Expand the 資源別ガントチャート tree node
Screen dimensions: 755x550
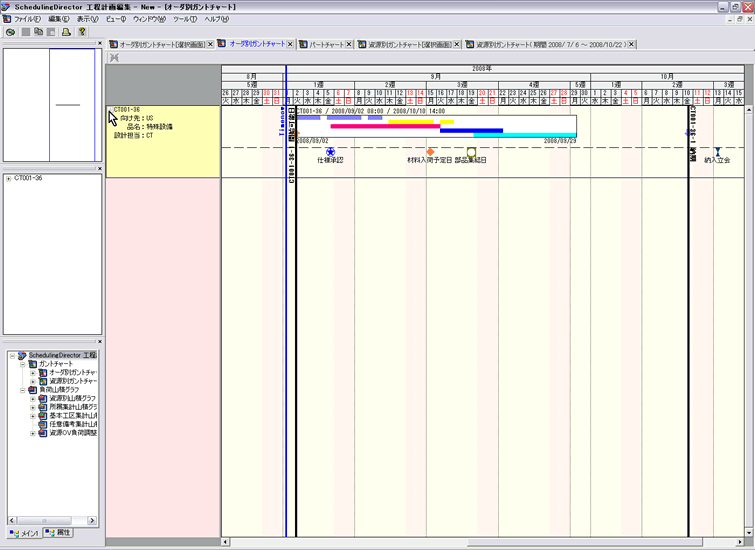(x=33, y=382)
